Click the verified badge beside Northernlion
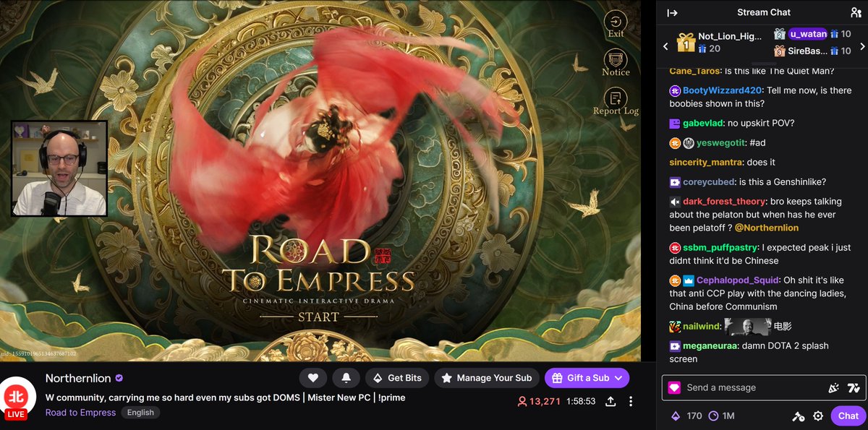 119,379
